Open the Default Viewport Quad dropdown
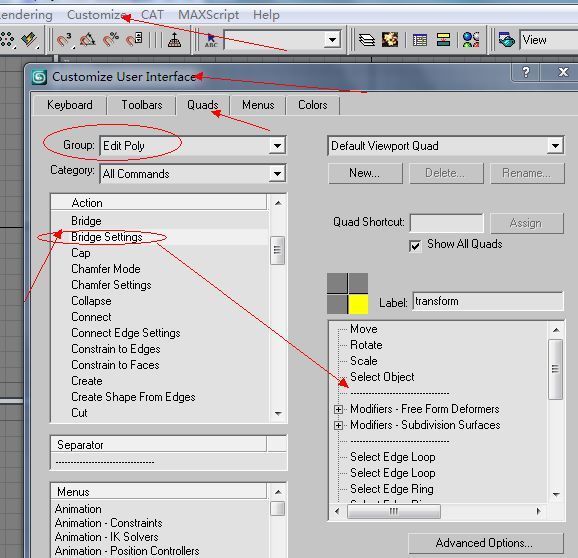The width and height of the screenshot is (578, 558). 555,146
